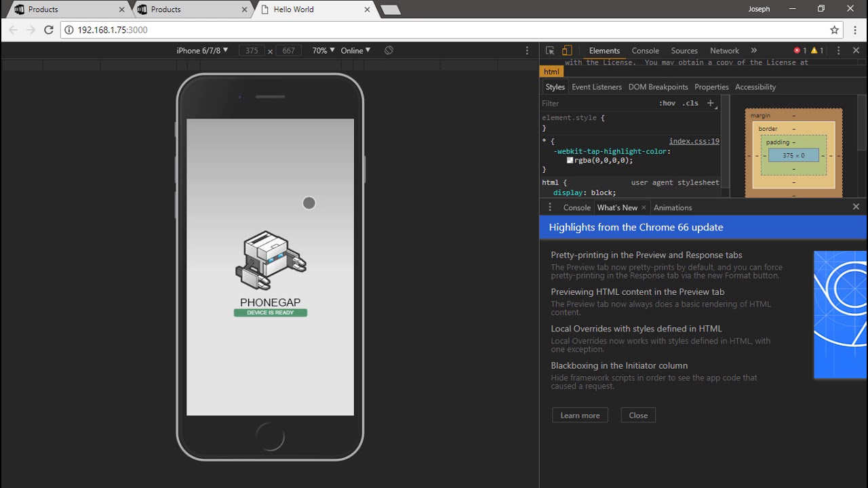Click the Learn more button
The height and width of the screenshot is (488, 868).
[580, 415]
